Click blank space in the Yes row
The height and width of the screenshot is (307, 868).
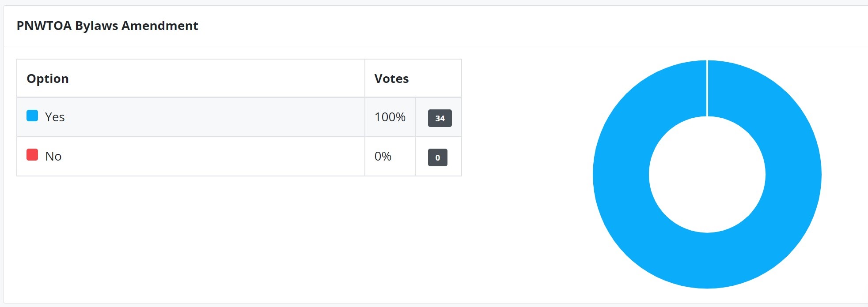tap(212, 117)
